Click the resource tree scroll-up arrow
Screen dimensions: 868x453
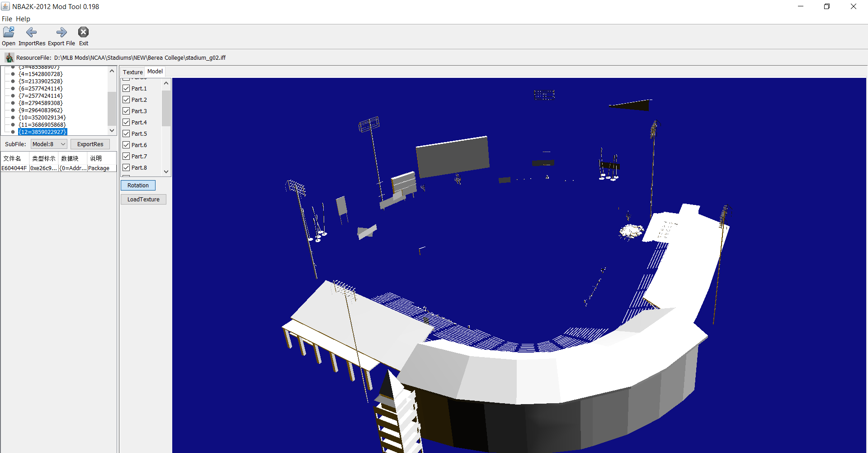112,71
